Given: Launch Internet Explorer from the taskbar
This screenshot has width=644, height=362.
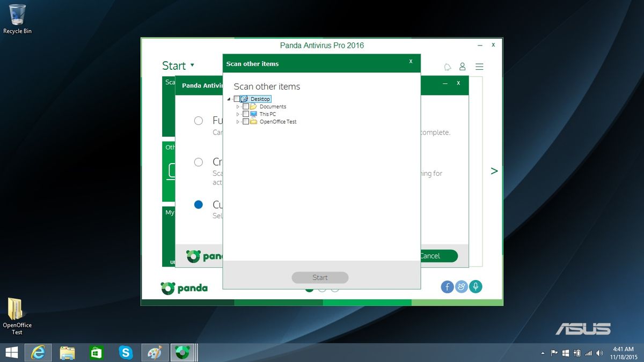Looking at the screenshot, I should coord(38,352).
